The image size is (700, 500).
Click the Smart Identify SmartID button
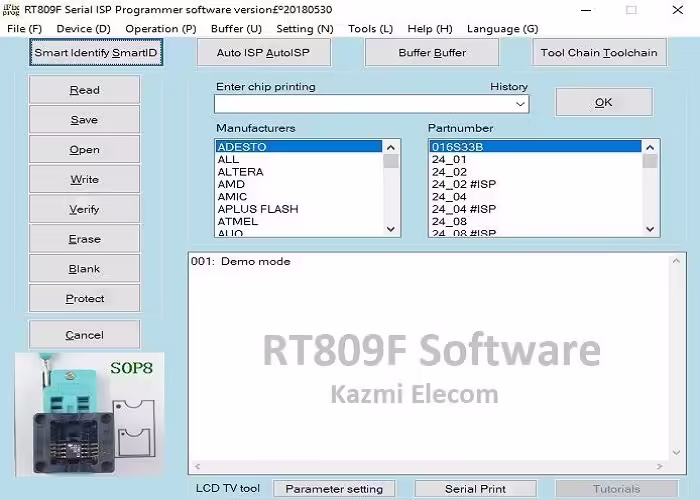coord(96,52)
